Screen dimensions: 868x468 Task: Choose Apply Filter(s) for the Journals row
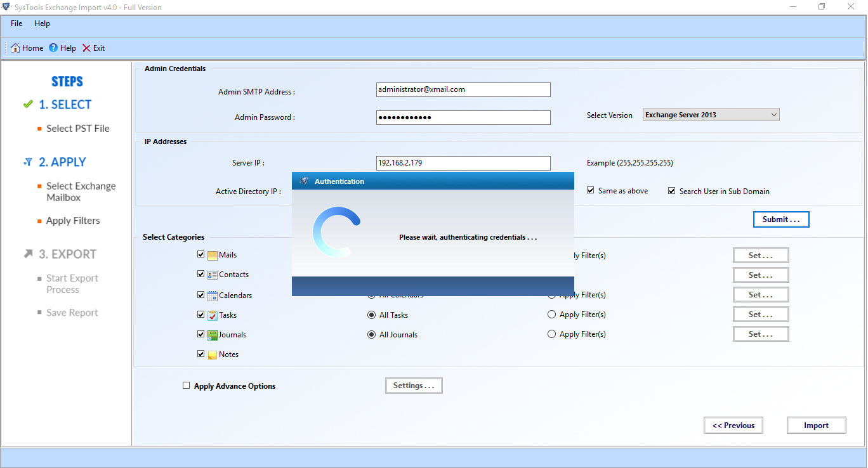[x=552, y=334]
